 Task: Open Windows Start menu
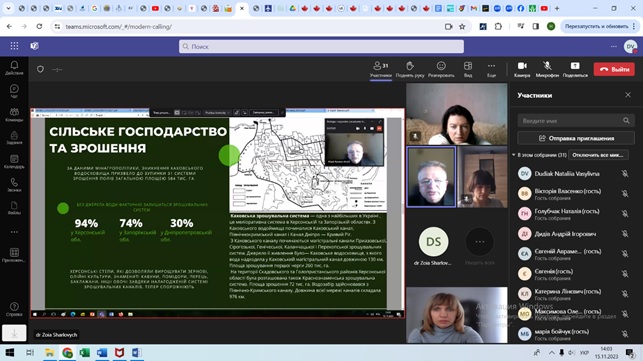click(x=10, y=352)
